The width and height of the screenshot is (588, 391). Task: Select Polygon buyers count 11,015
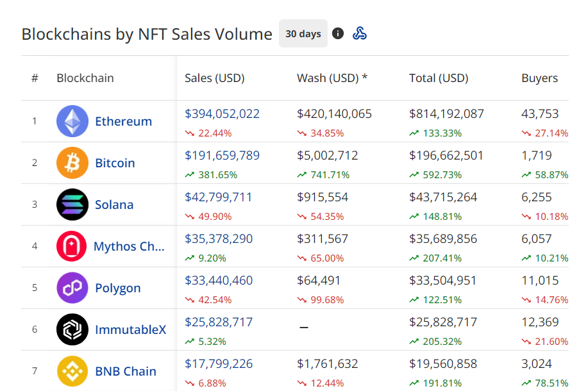[x=540, y=280]
